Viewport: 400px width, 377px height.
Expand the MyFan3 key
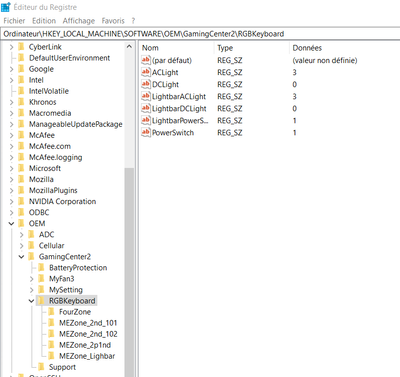tap(31, 279)
